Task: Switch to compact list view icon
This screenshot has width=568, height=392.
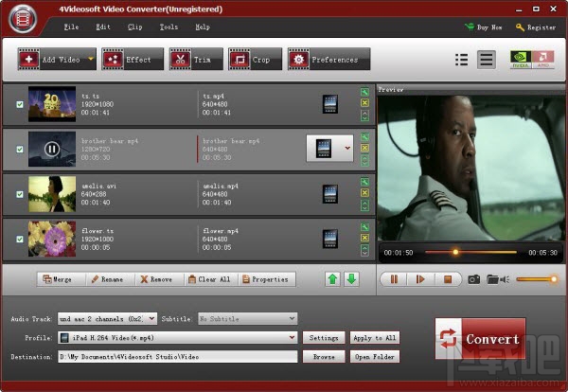Action: (x=461, y=60)
